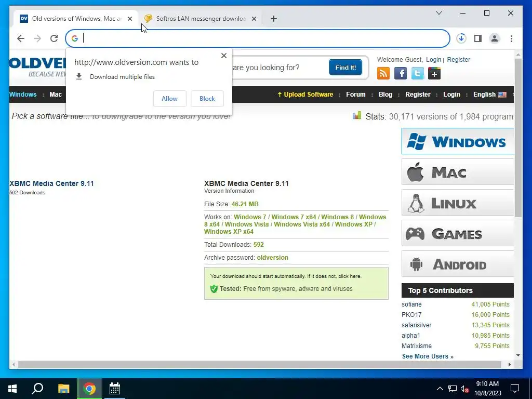This screenshot has width=532, height=399.
Task: Open a new tab with plus button
Action: coord(273,19)
